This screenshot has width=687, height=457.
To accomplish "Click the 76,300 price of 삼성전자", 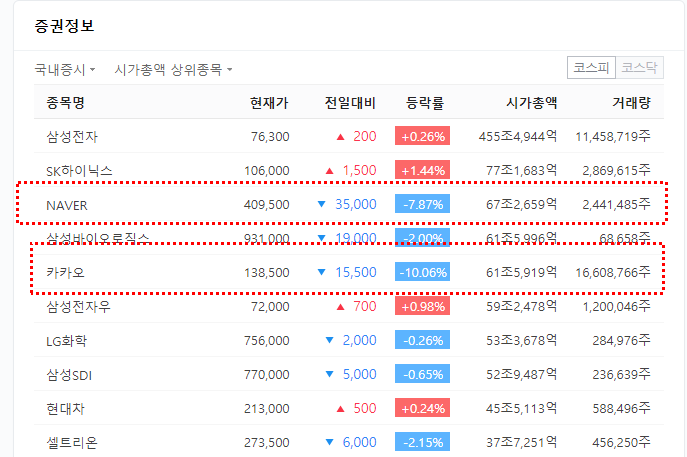I will point(270,137).
